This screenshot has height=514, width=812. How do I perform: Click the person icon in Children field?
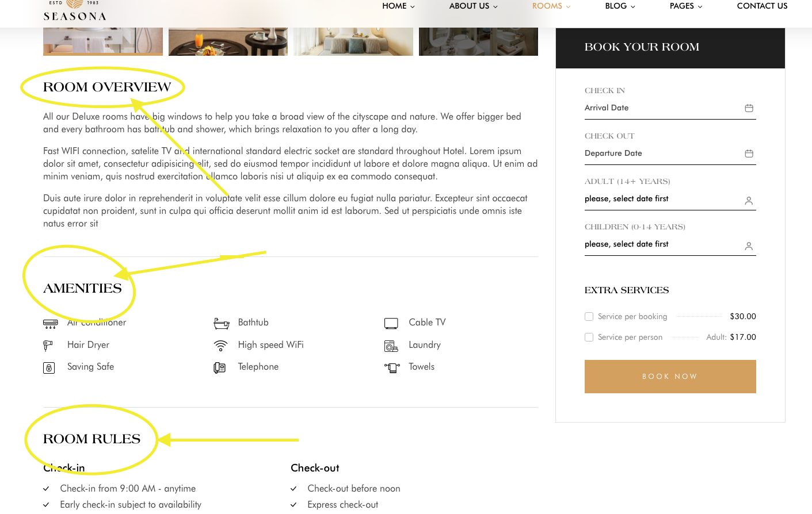point(749,246)
